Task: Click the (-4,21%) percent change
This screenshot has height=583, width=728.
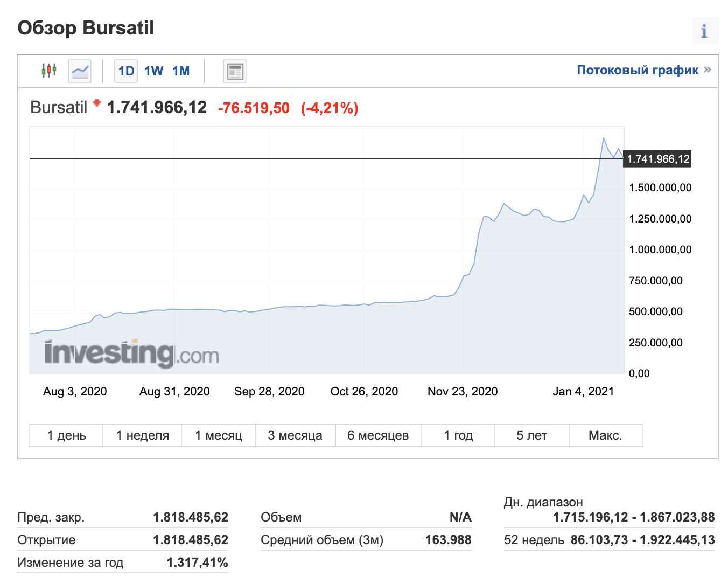Action: [x=330, y=108]
